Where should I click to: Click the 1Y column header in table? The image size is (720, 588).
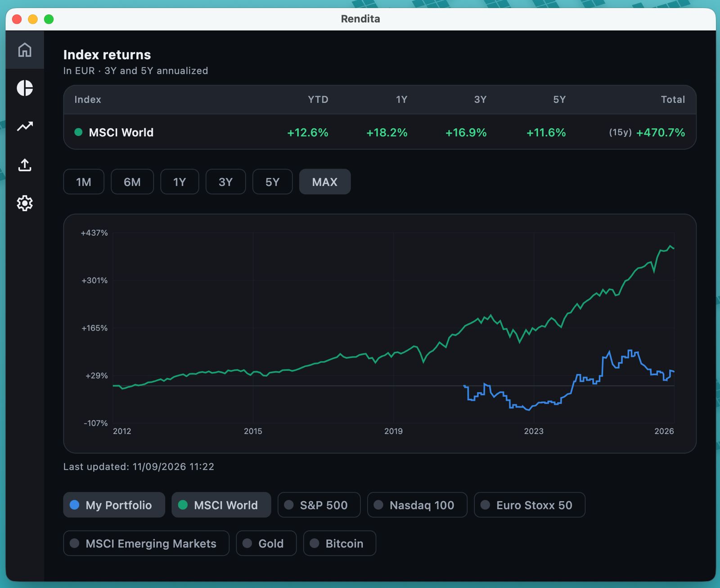401,99
